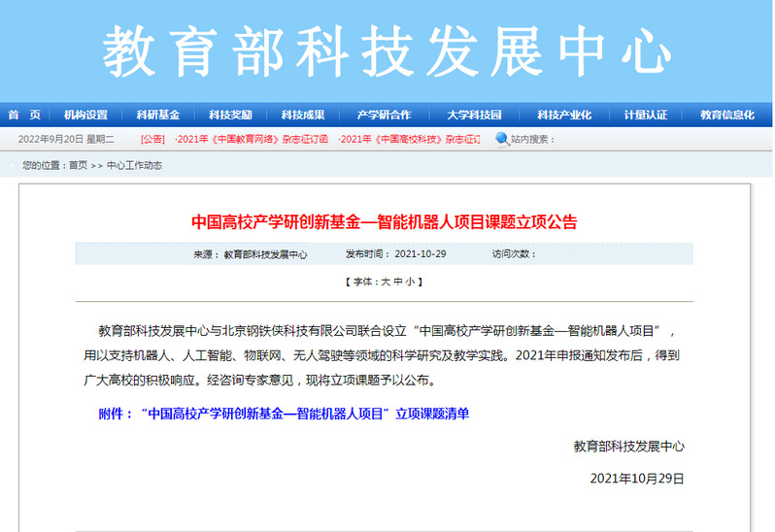Open the 产学研合作 navigation item
This screenshot has width=775, height=532.
[384, 115]
